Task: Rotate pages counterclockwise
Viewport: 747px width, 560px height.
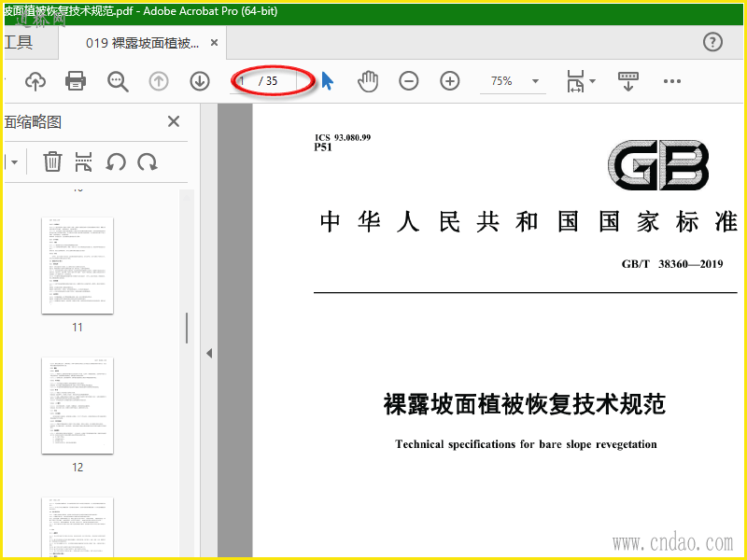Action: (x=116, y=161)
